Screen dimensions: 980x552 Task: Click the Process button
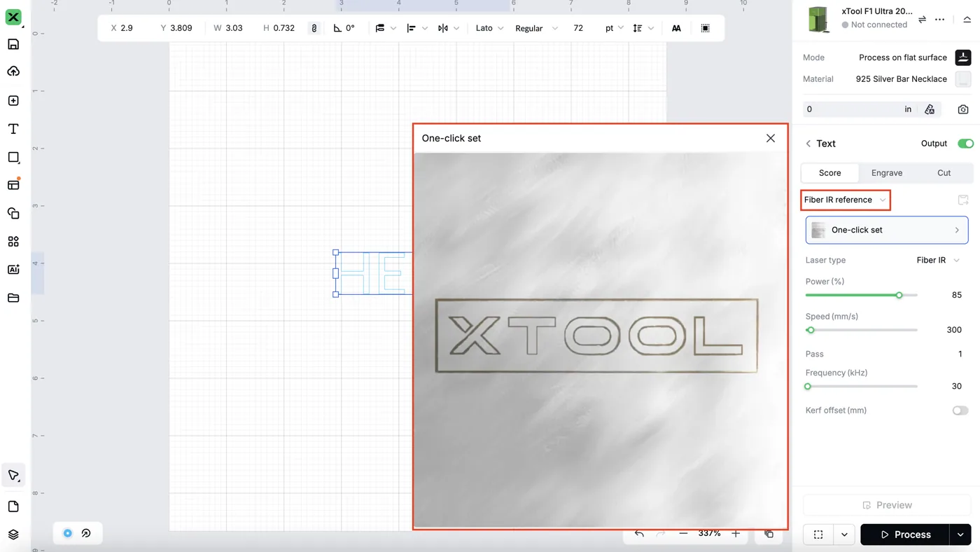(905, 534)
